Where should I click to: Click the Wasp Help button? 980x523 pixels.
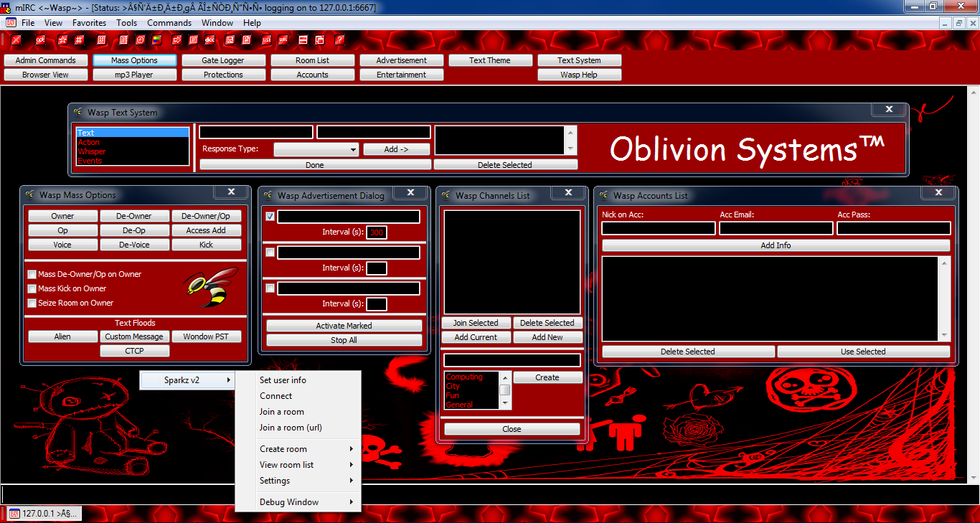[x=580, y=75]
